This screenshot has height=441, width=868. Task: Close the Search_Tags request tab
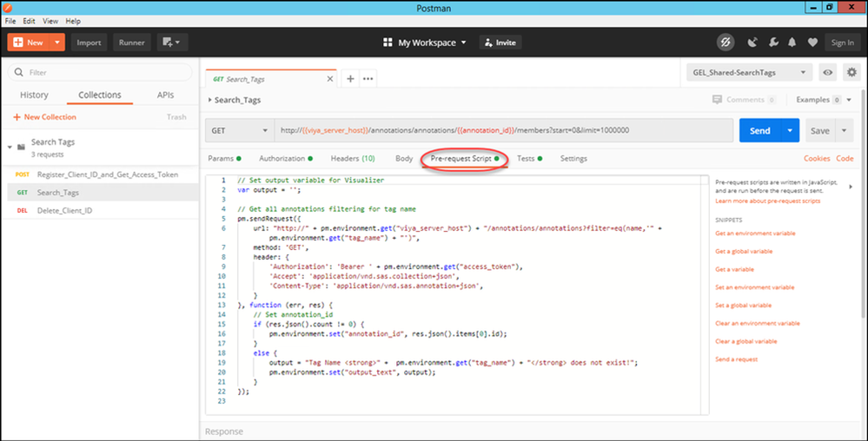tap(328, 78)
